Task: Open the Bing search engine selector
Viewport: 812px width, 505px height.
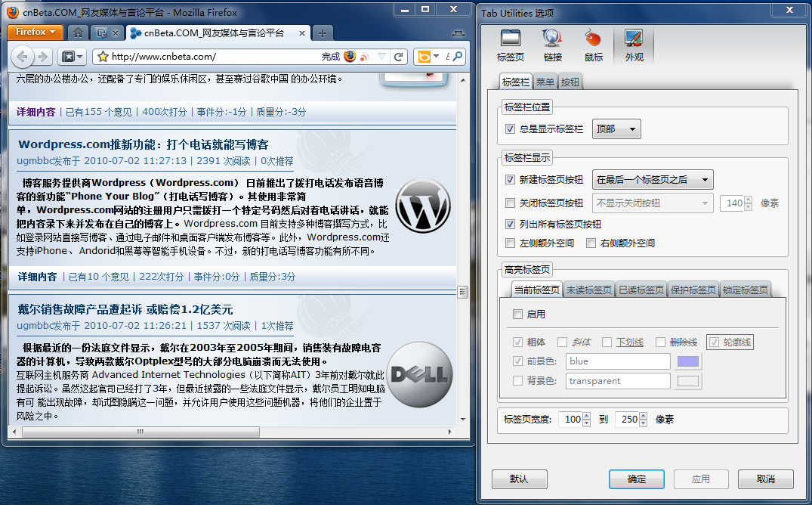Action: click(428, 57)
